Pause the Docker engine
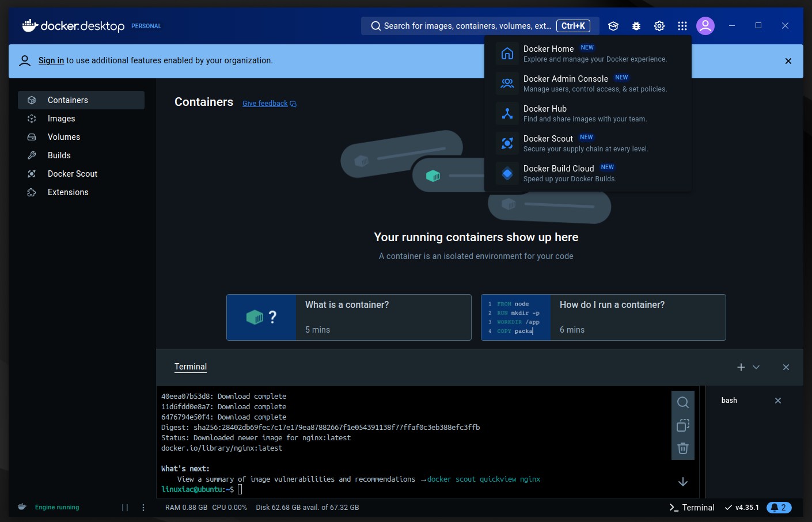The width and height of the screenshot is (812, 522). click(125, 508)
